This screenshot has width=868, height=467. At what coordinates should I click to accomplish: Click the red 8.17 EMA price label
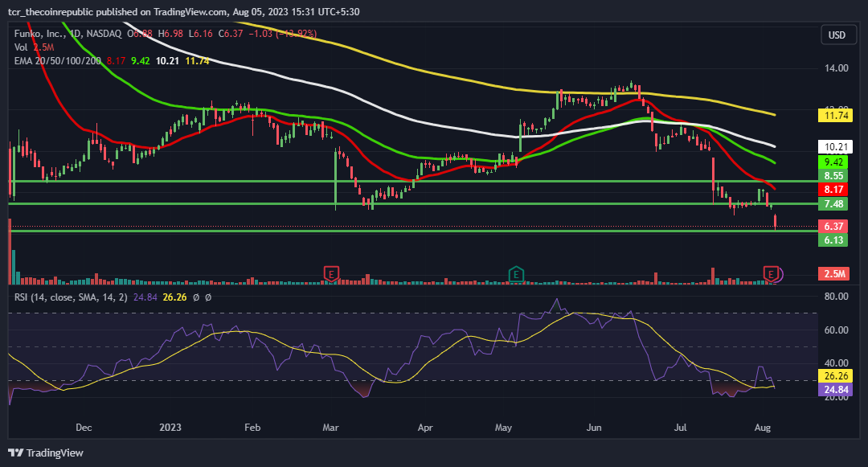[x=833, y=190]
